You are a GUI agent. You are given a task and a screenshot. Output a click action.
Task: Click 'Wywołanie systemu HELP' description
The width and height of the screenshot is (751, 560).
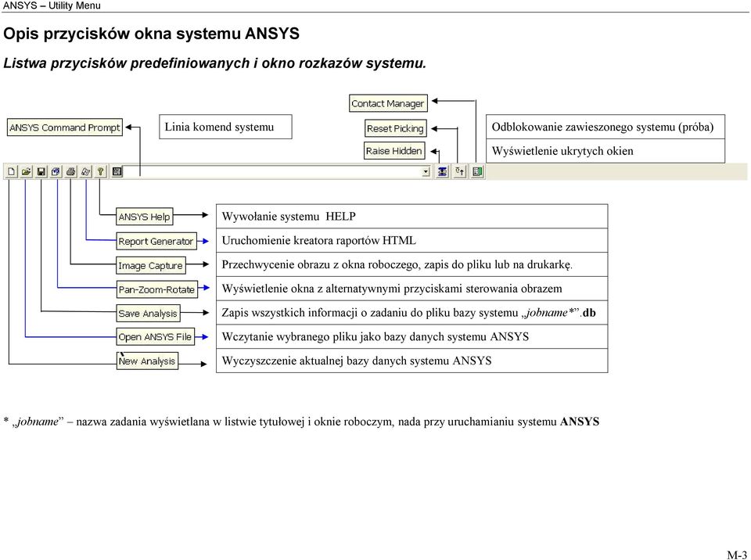[x=412, y=217]
